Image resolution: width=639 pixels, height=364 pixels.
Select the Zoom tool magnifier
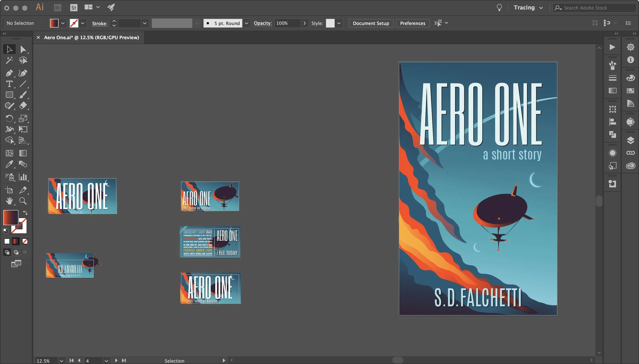pyautogui.click(x=23, y=201)
